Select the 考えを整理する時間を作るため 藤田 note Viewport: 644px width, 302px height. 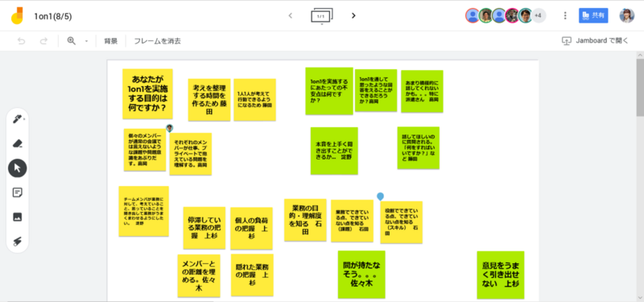click(x=209, y=100)
